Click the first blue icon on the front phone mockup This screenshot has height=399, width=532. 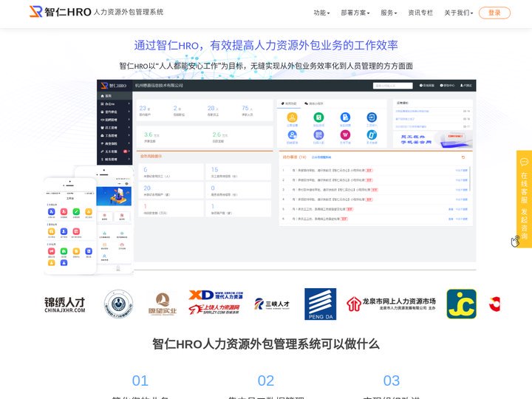[52, 212]
